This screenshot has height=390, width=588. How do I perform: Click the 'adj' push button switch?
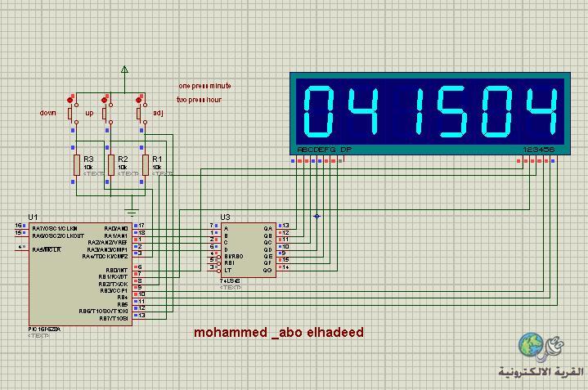tap(141, 113)
